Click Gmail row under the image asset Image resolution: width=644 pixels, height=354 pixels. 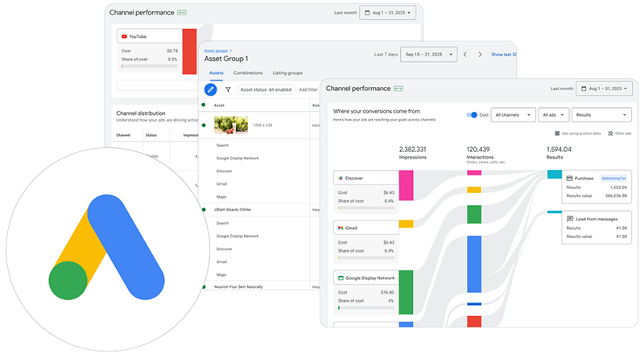[x=222, y=184]
